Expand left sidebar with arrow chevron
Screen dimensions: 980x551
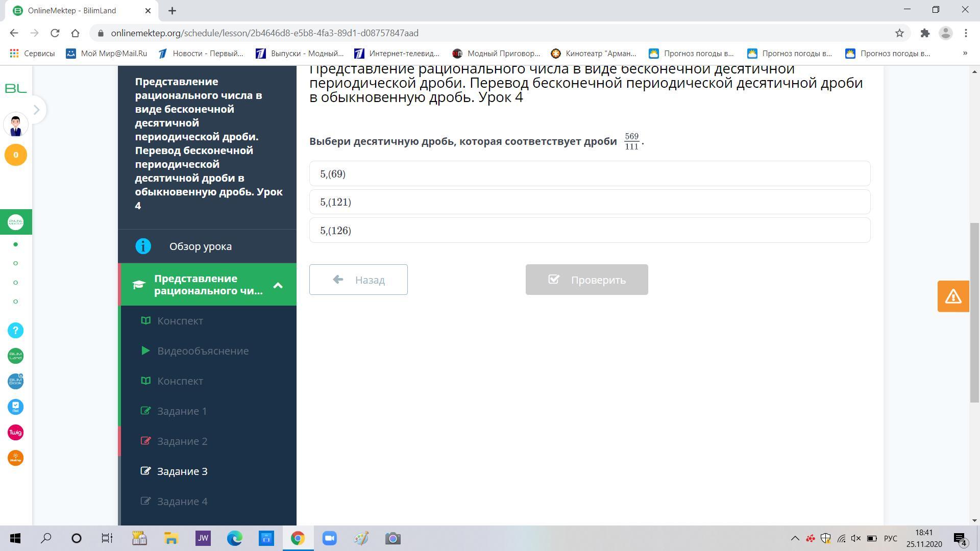click(x=36, y=110)
